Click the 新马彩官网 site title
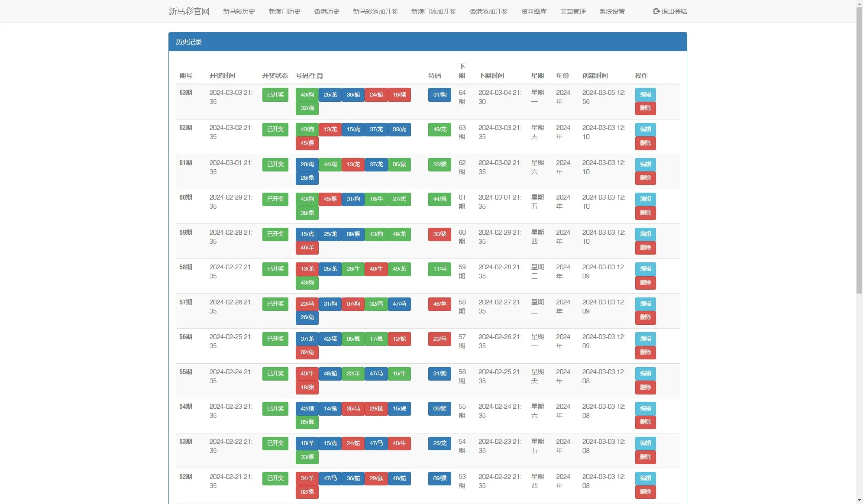 point(189,11)
